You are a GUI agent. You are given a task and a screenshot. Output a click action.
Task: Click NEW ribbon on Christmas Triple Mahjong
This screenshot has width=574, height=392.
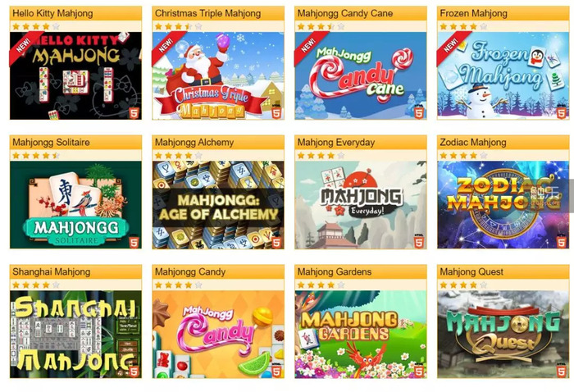pyautogui.click(x=166, y=45)
